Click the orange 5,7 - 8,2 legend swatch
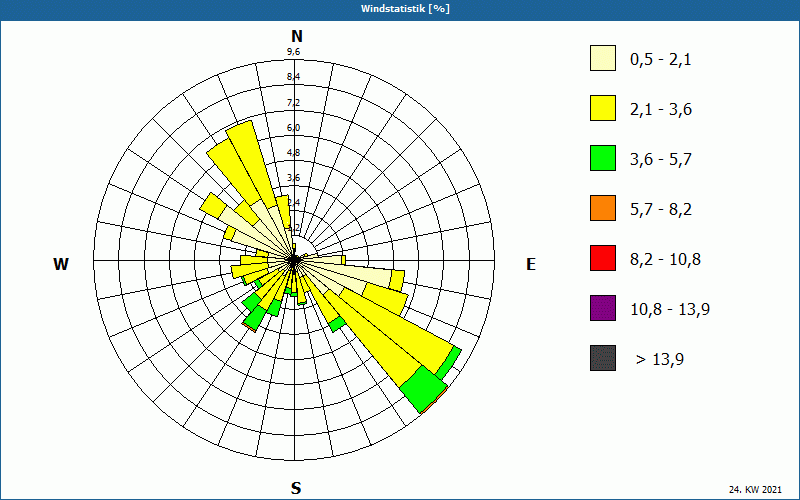The image size is (800, 500). point(603,208)
